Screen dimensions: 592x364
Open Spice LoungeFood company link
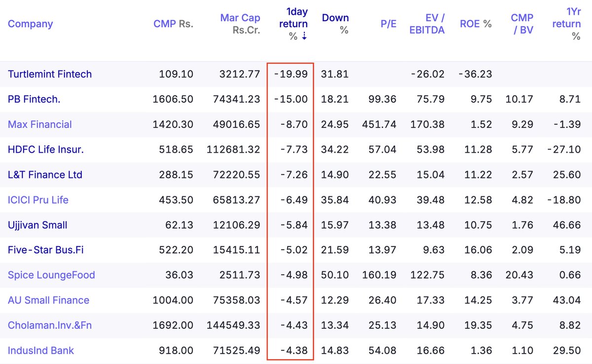51,275
